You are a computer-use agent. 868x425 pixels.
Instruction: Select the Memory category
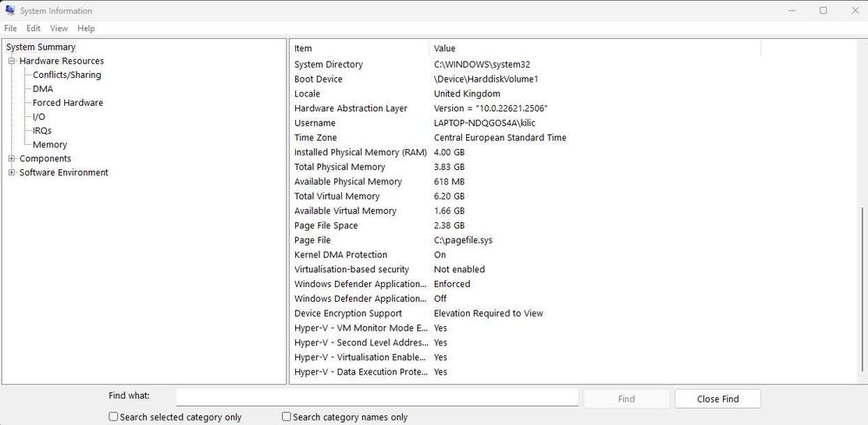click(49, 145)
